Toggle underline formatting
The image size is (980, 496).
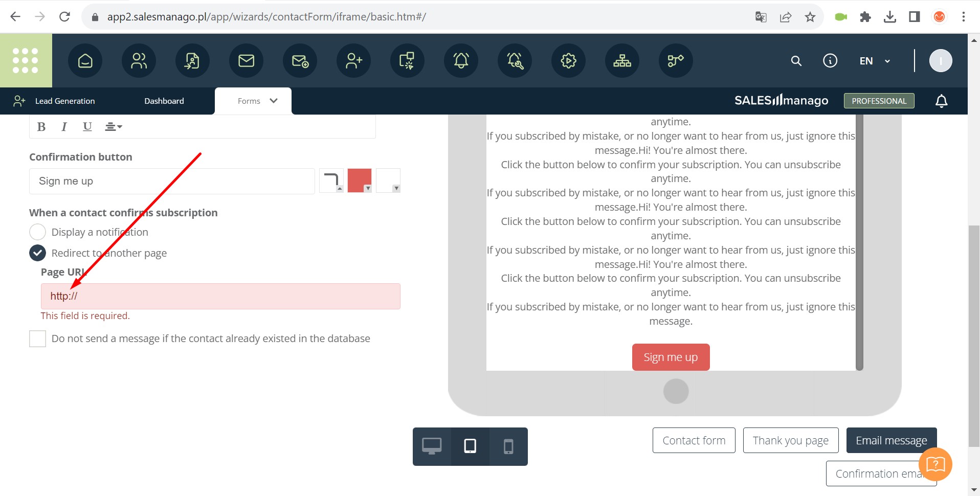(x=87, y=127)
